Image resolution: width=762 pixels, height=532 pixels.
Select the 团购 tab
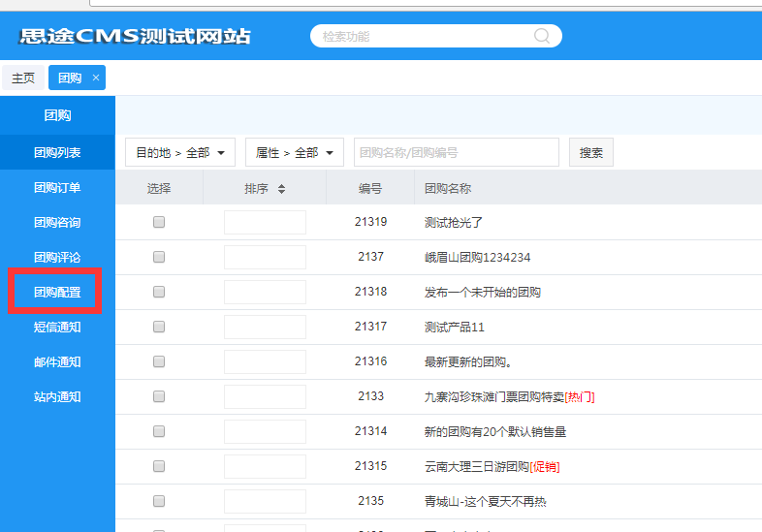coord(70,78)
